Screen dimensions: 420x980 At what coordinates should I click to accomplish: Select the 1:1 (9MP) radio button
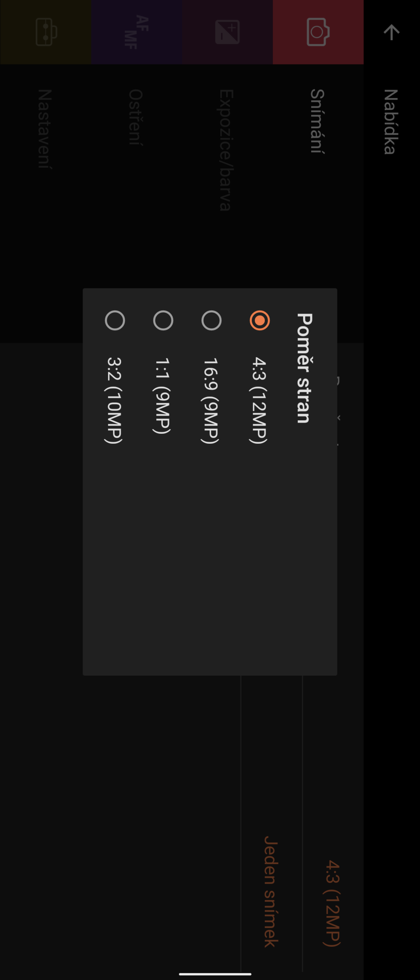tap(163, 320)
